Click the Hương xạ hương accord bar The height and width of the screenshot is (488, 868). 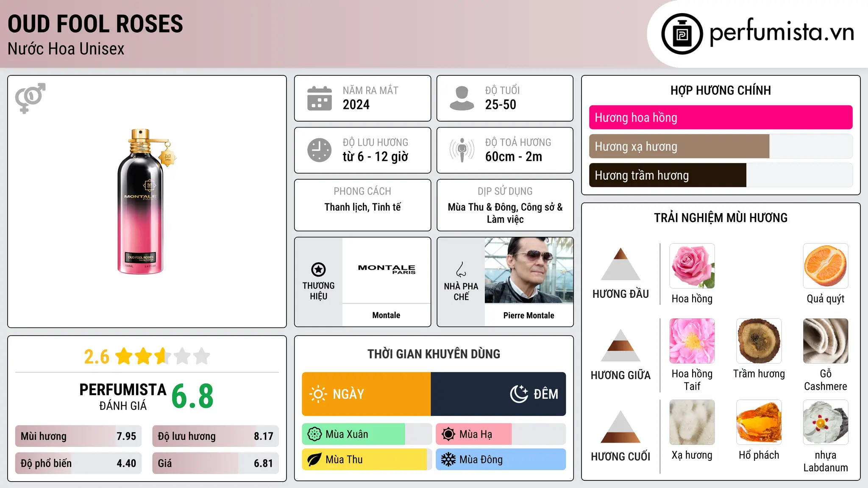[x=721, y=146]
